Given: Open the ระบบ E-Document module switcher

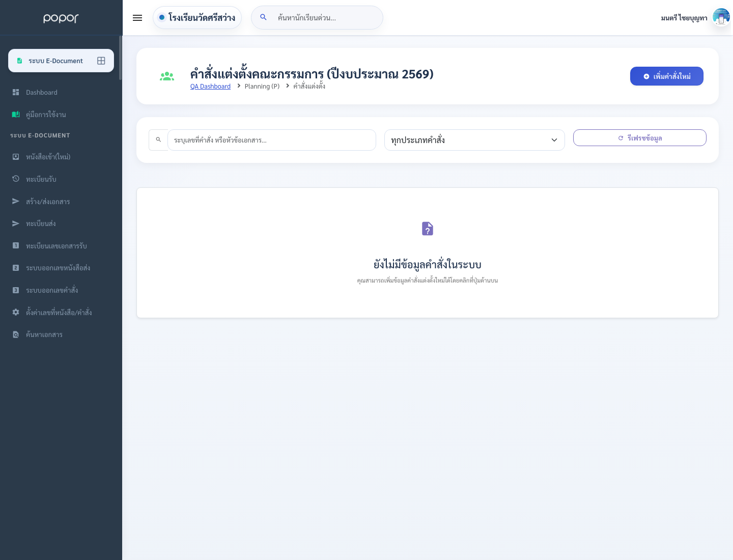Looking at the screenshot, I should pyautogui.click(x=61, y=61).
